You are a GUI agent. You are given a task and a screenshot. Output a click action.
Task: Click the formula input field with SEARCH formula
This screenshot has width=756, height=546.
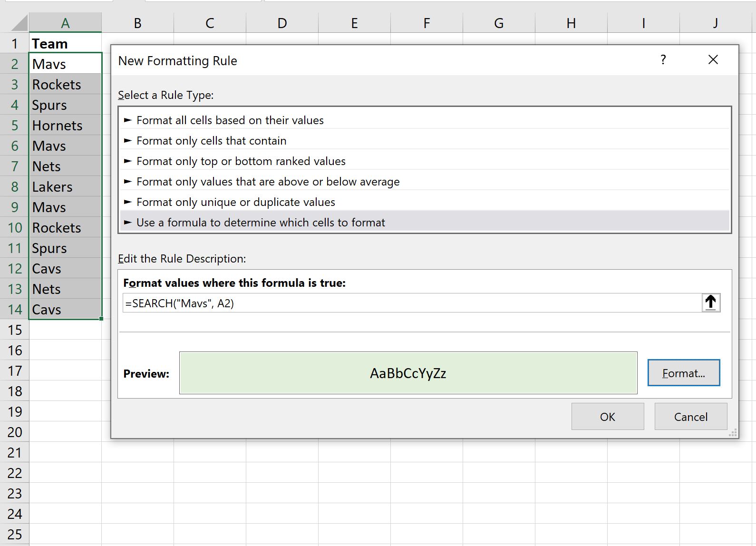click(x=412, y=303)
